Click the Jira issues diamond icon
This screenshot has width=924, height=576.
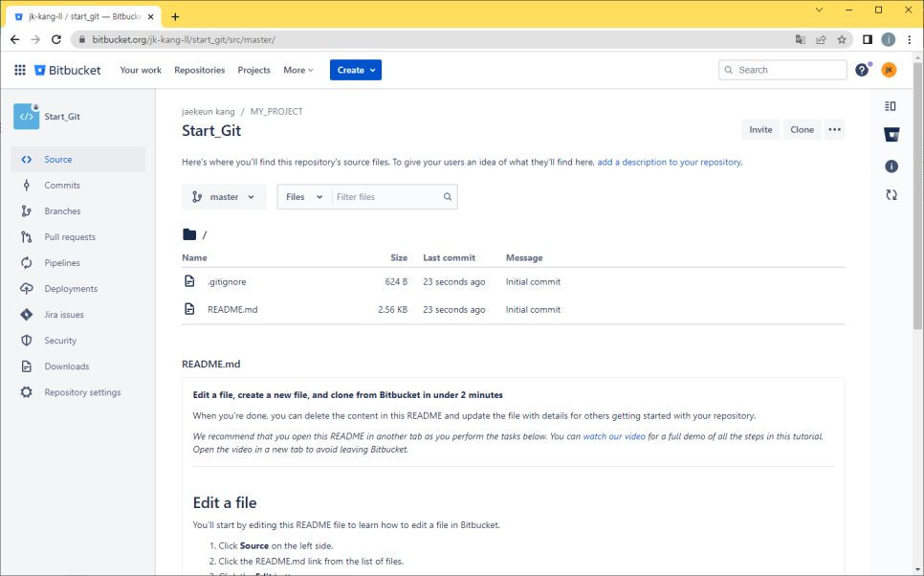[27, 315]
